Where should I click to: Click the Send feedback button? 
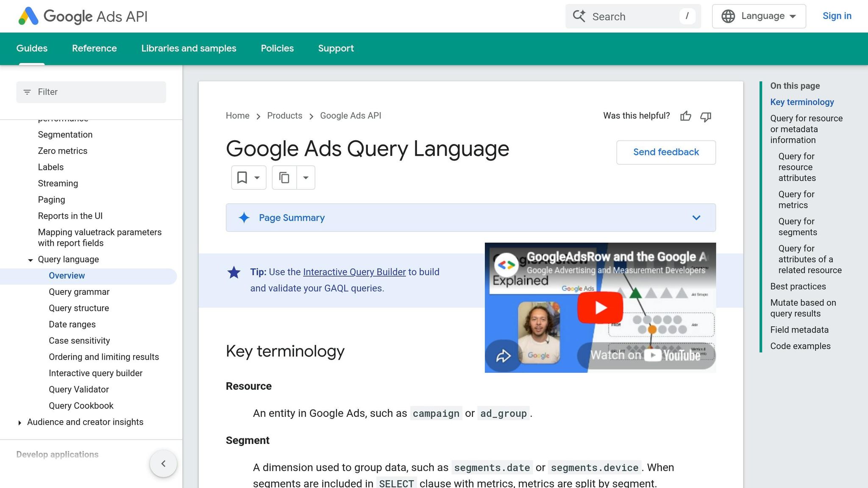coord(666,152)
